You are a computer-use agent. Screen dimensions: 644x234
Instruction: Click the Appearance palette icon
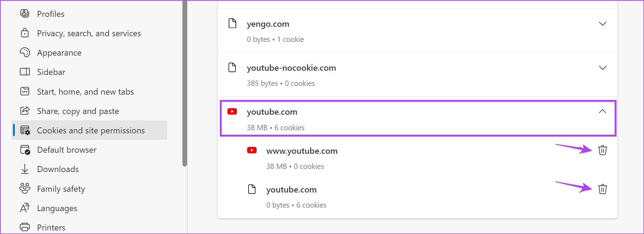click(25, 52)
